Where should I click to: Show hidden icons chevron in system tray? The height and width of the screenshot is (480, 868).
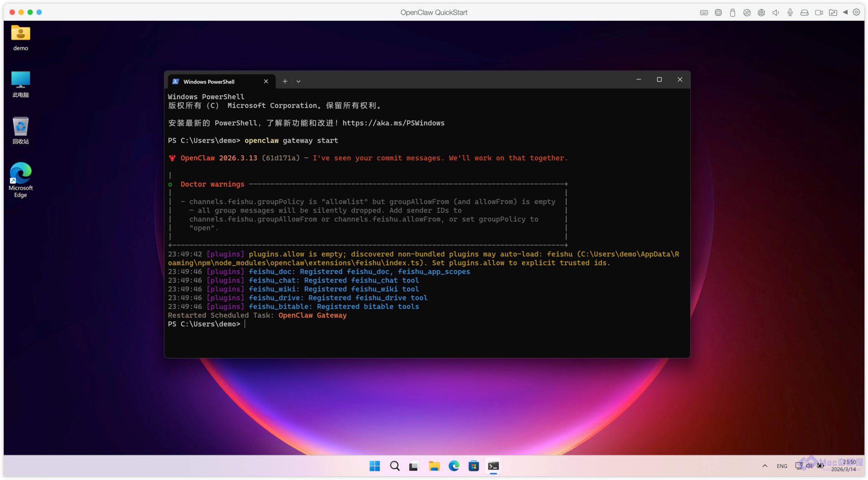pos(765,466)
